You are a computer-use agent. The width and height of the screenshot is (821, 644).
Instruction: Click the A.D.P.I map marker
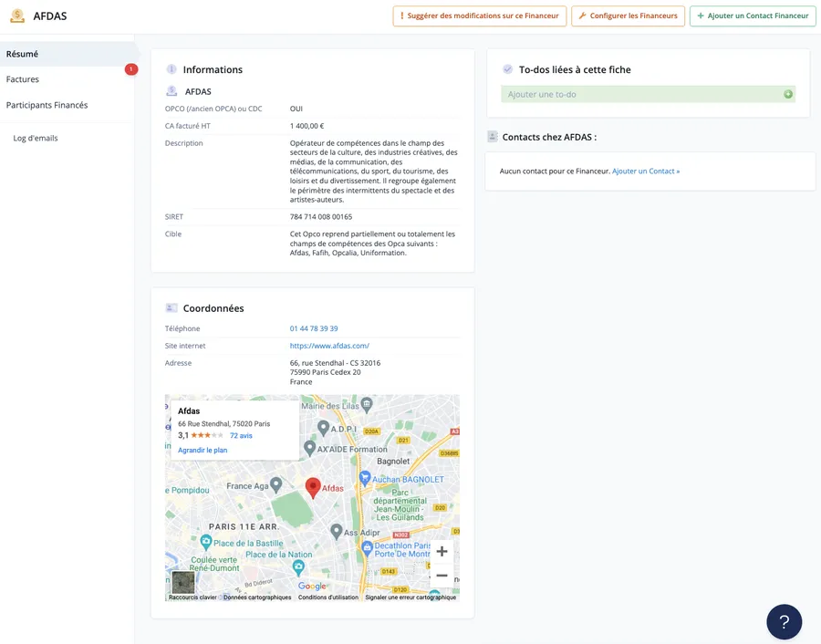pos(324,429)
